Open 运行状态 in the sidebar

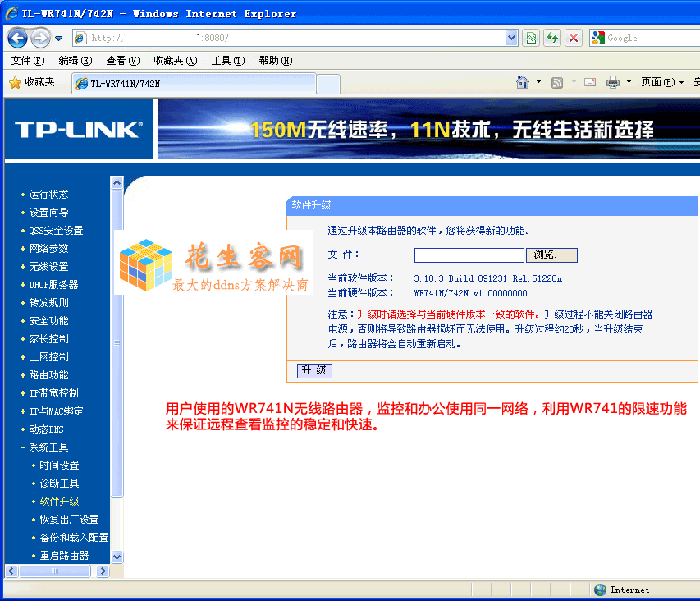[48, 195]
